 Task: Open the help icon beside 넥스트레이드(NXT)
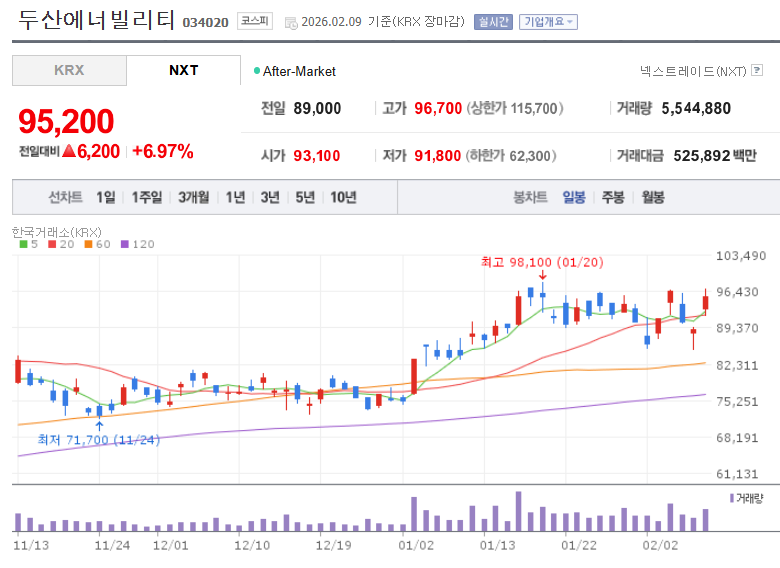click(x=757, y=70)
